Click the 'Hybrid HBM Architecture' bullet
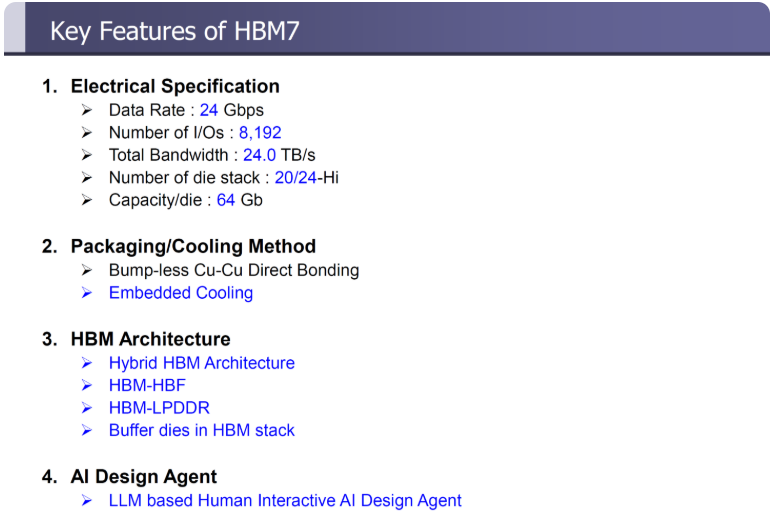Screen dimensions: 776x515 click(x=201, y=363)
